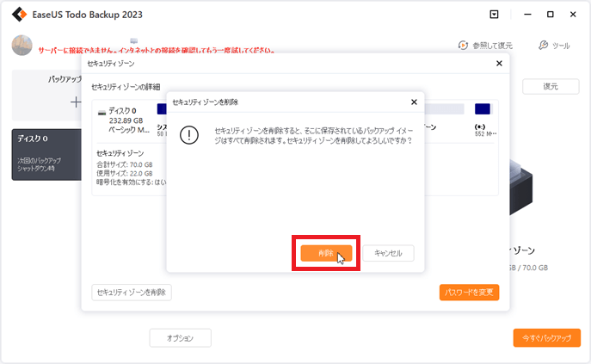
Task: Click the 今すぐバックアップ button
Action: [x=541, y=338]
